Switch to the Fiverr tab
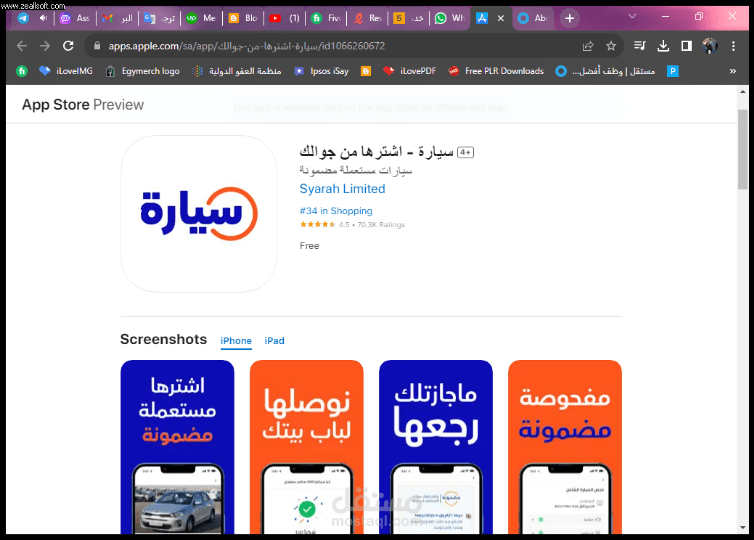 click(326, 18)
